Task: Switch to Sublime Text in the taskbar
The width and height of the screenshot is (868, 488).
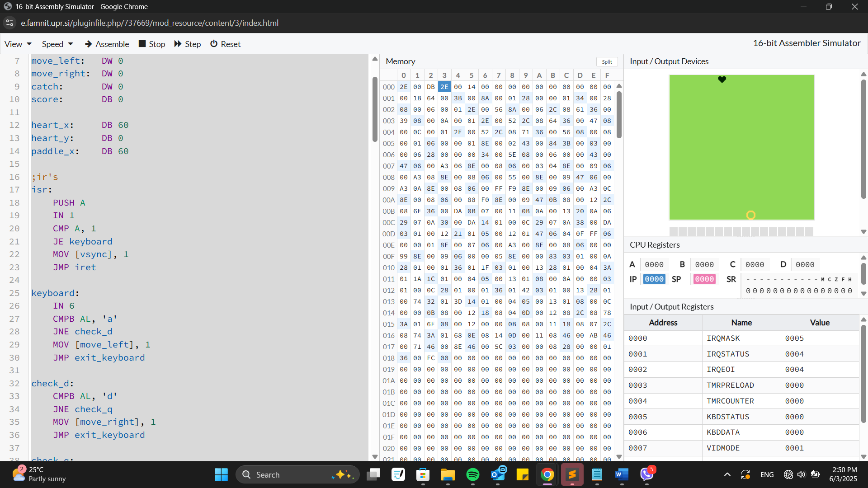Action: [572, 474]
